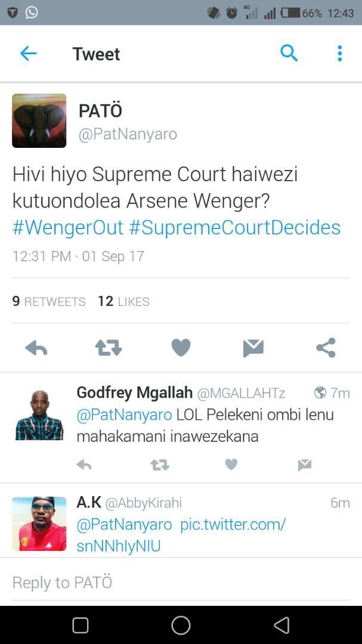362x644 pixels.
Task: Like the main tweet with heart
Action: tap(181, 348)
